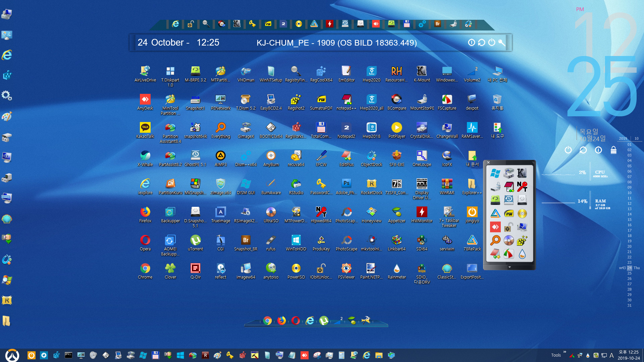Select date 24 in calendar column

pyautogui.click(x=630, y=268)
